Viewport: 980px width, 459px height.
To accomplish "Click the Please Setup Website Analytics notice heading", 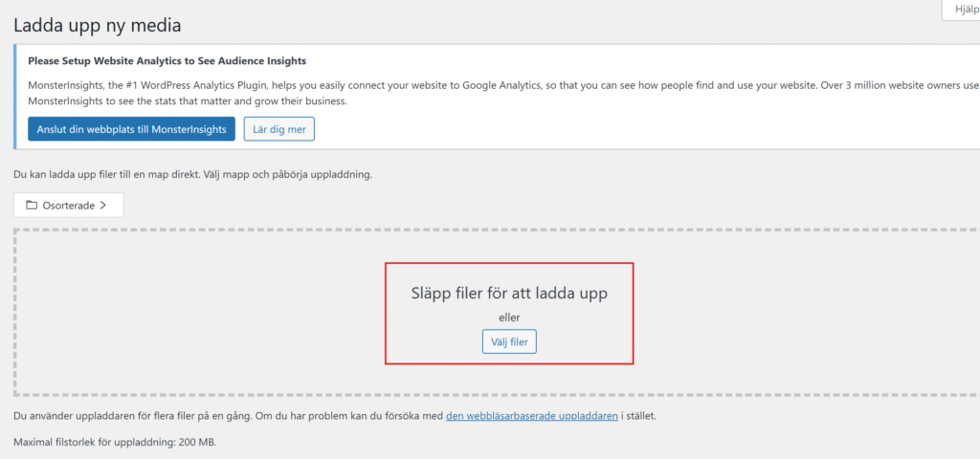I will coord(167,61).
